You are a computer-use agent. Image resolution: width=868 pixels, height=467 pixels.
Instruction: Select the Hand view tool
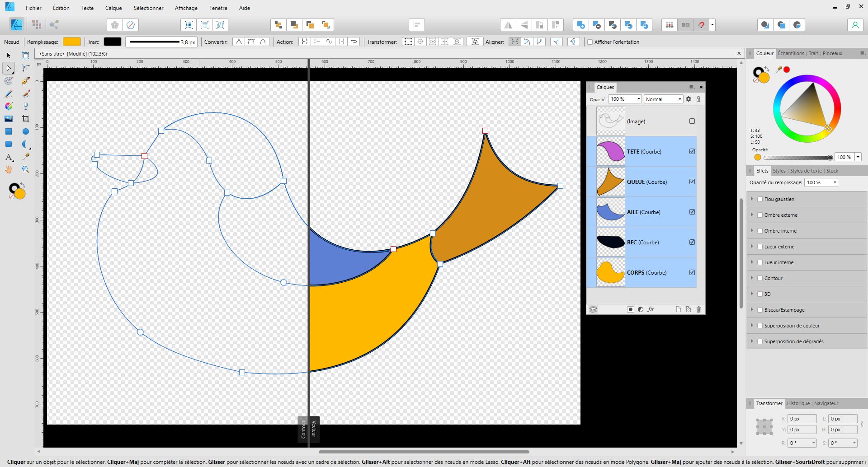pos(9,169)
